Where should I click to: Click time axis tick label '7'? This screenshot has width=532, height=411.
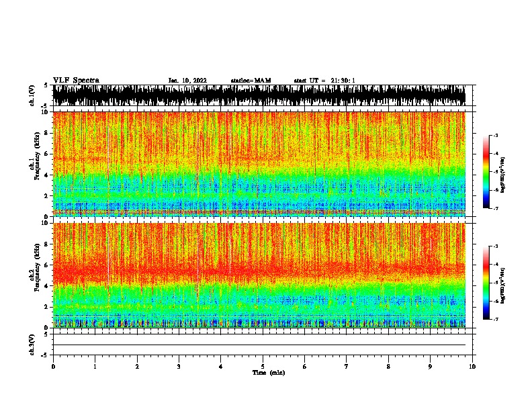click(347, 367)
